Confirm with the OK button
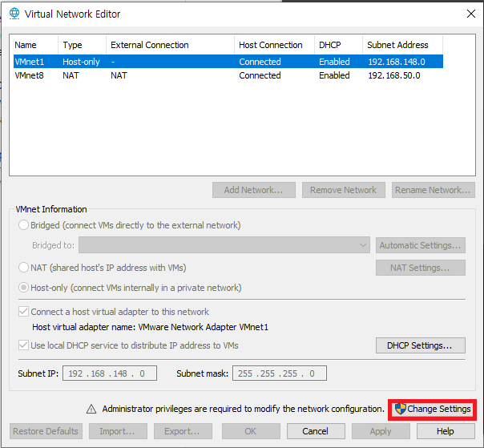Image resolution: width=484 pixels, height=448 pixels. pos(251,431)
